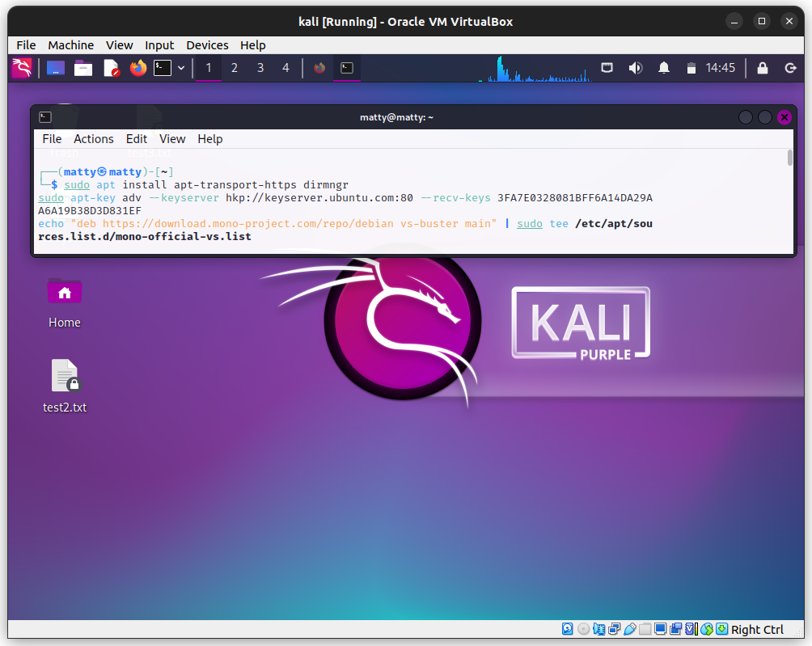Switch to workspace 4
The height and width of the screenshot is (646, 812).
click(x=285, y=68)
